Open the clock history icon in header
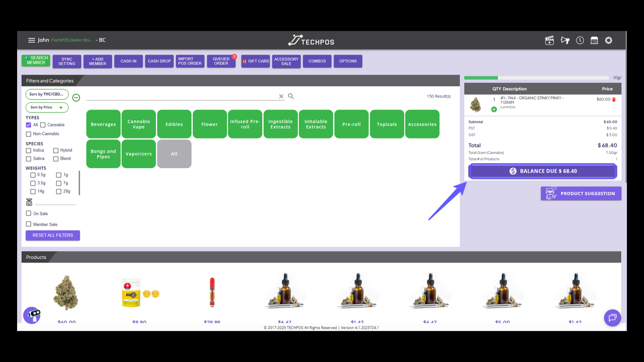Screen dimensions: 644x362 click(580, 41)
